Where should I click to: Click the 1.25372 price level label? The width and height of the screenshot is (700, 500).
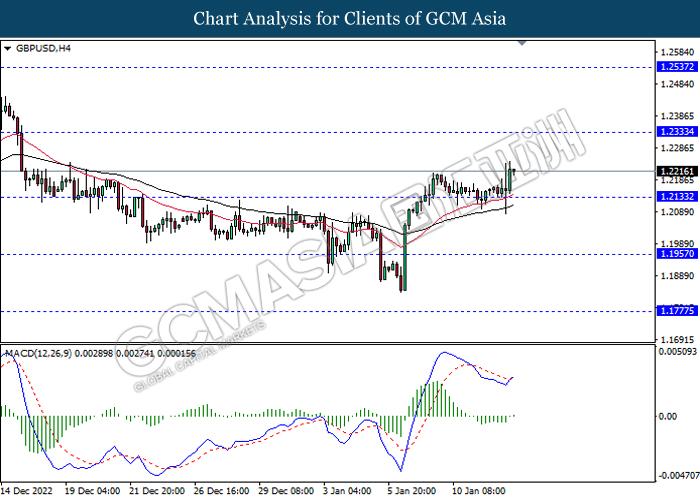[x=677, y=67]
